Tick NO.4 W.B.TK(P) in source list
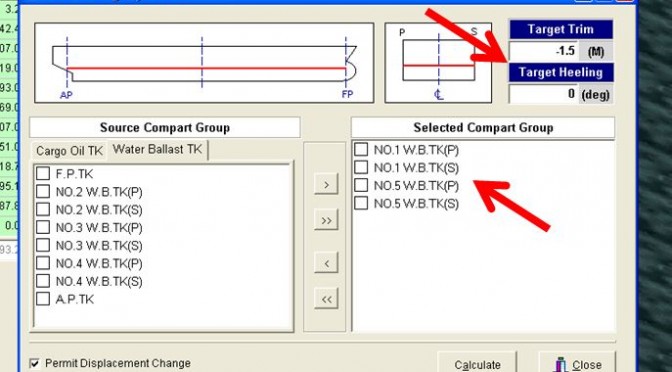Viewport: 672px width, 372px height. tap(43, 263)
